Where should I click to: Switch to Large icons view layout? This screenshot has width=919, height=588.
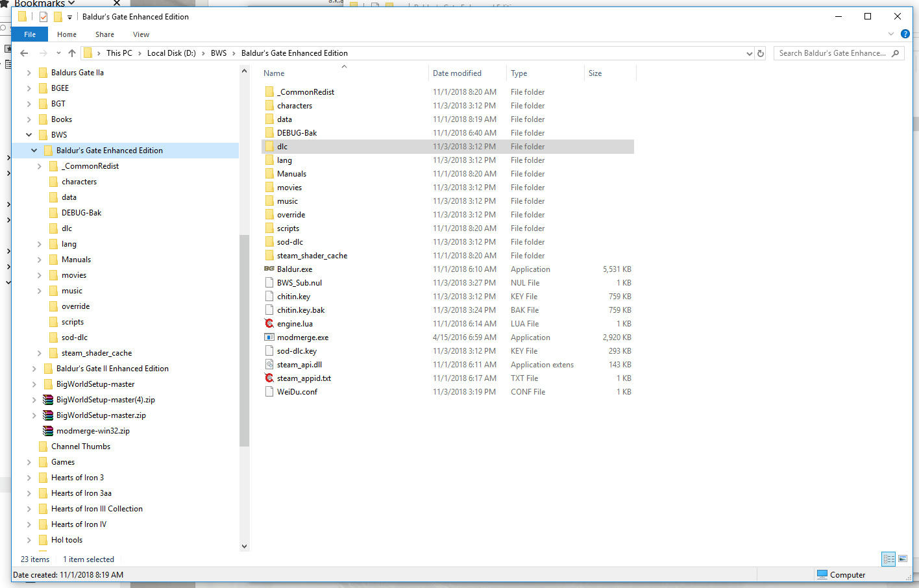(x=903, y=559)
